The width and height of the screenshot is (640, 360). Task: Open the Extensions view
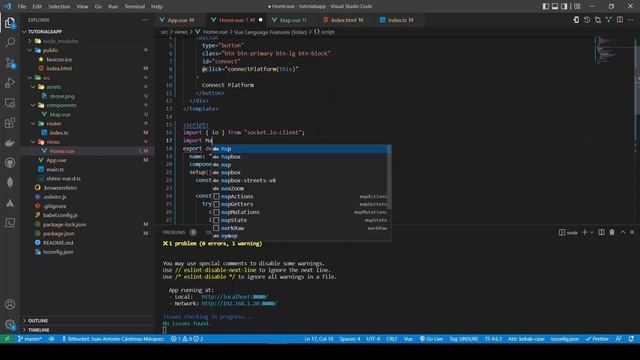(10, 123)
